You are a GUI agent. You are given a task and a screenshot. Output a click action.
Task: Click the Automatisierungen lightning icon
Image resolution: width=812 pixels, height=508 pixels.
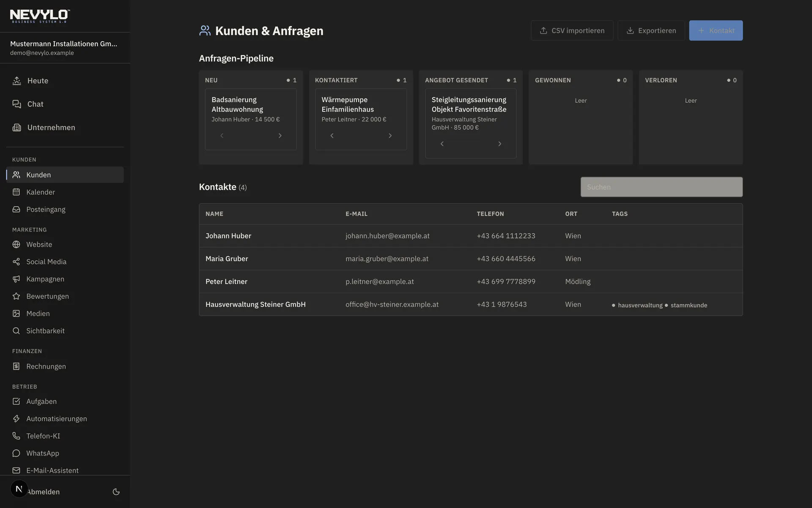(x=16, y=418)
